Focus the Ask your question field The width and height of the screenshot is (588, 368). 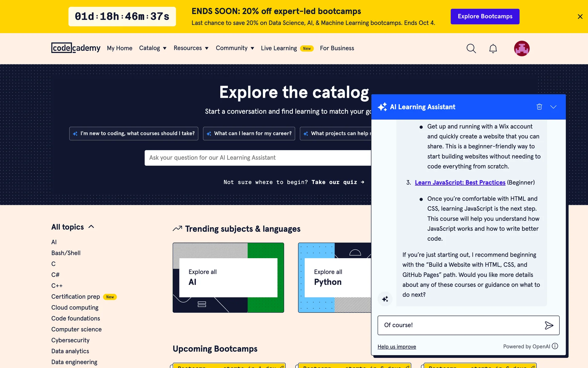click(x=257, y=158)
